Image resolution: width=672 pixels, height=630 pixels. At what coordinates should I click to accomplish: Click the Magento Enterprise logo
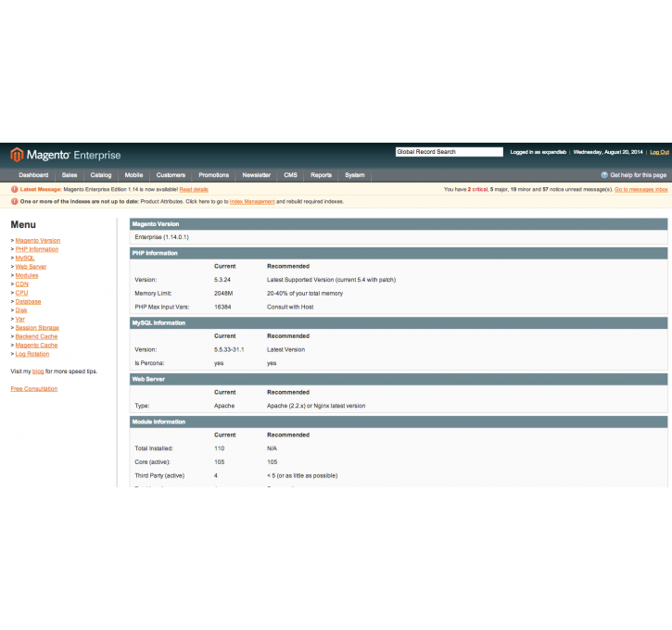click(x=66, y=155)
